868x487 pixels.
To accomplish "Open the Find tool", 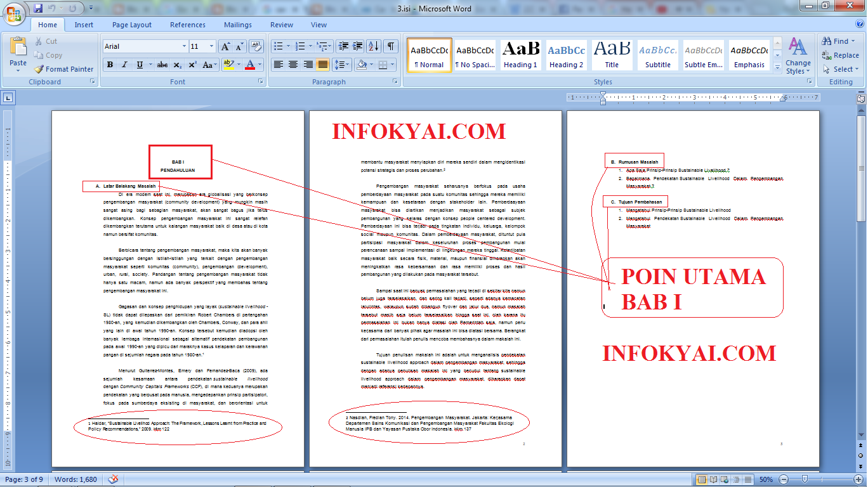I will pos(838,41).
